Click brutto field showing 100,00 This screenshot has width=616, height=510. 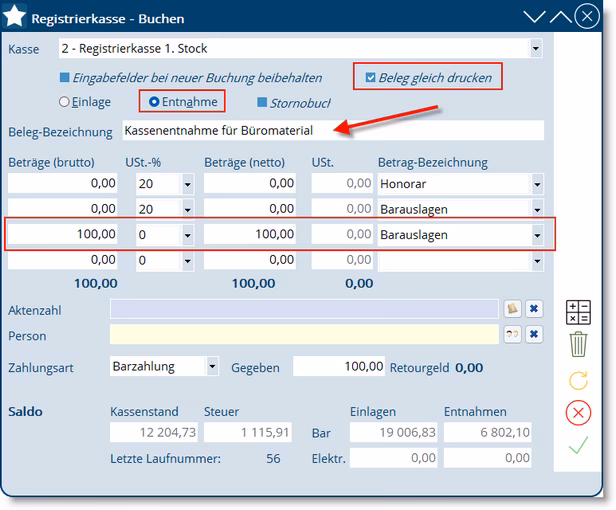(x=62, y=234)
